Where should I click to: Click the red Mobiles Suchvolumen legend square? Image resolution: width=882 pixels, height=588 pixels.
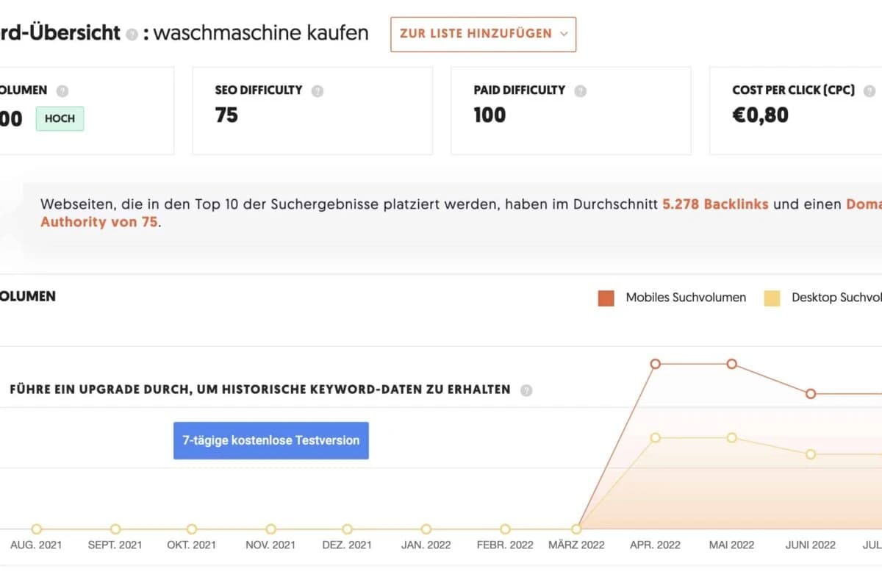click(x=605, y=298)
